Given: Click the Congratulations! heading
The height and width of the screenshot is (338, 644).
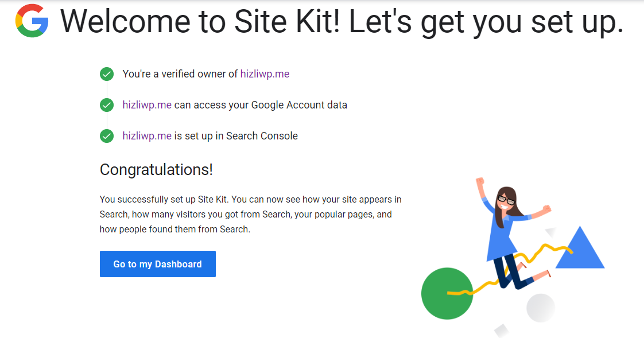Looking at the screenshot, I should 156,170.
